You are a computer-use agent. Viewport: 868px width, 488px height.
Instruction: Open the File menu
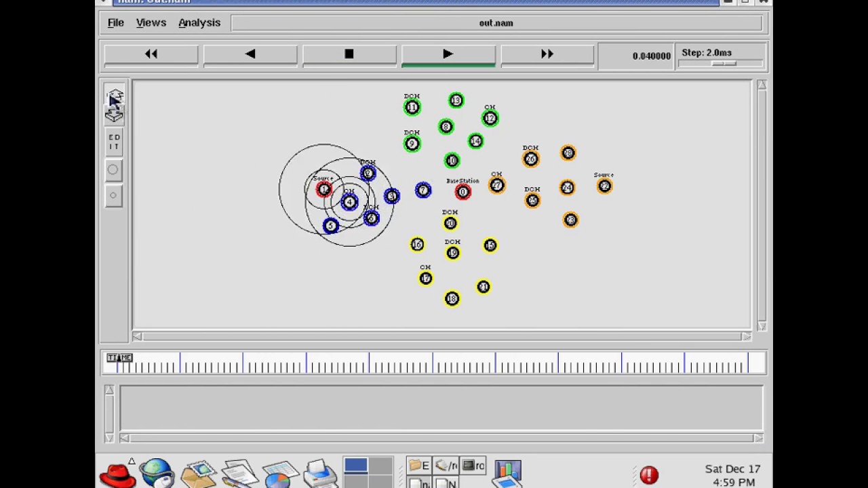pyautogui.click(x=115, y=22)
